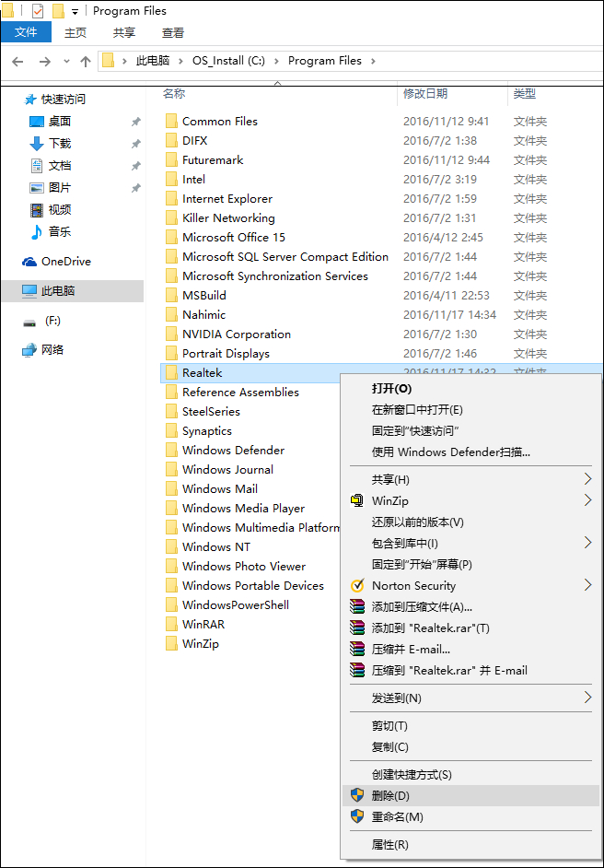Click the Back navigation arrow
Screen dimensions: 604x868
click(17, 62)
